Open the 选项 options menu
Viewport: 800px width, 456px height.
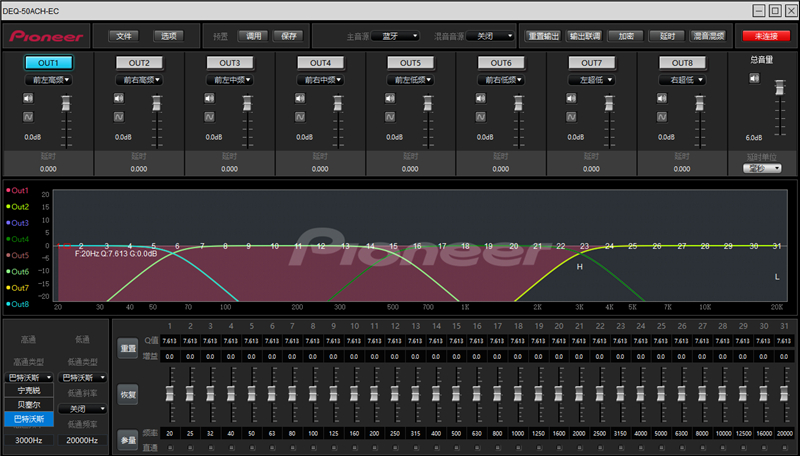click(x=169, y=36)
